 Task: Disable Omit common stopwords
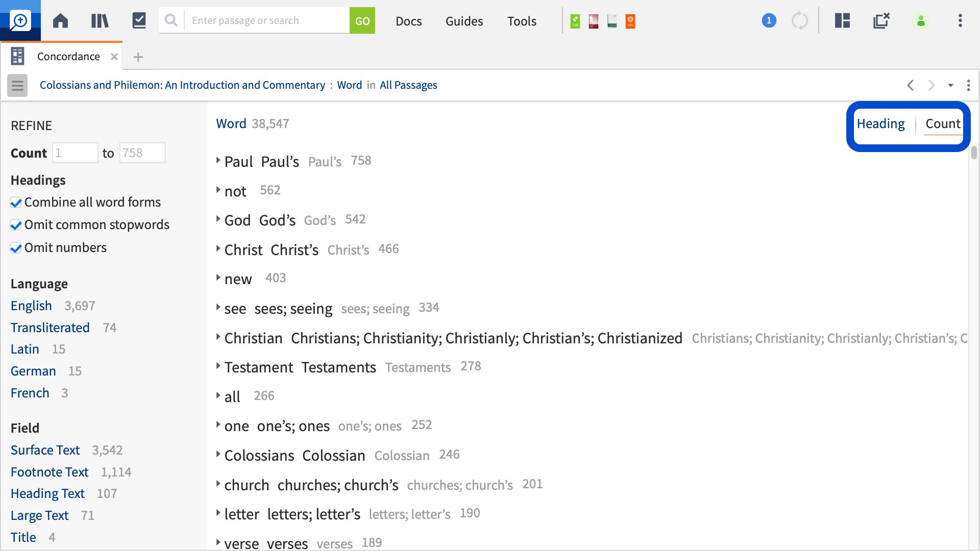point(16,225)
